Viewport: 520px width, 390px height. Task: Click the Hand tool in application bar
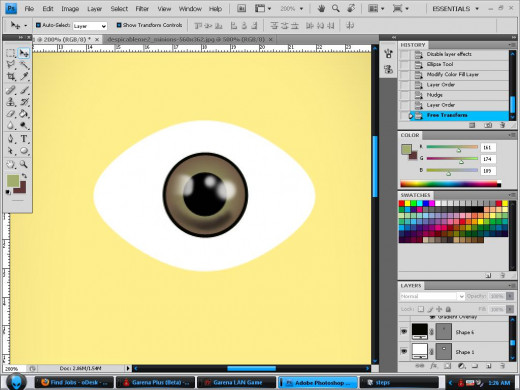(x=321, y=9)
